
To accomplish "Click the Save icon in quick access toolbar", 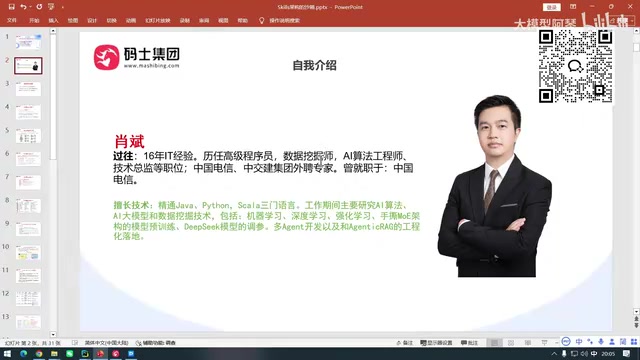I will tap(11, 7).
